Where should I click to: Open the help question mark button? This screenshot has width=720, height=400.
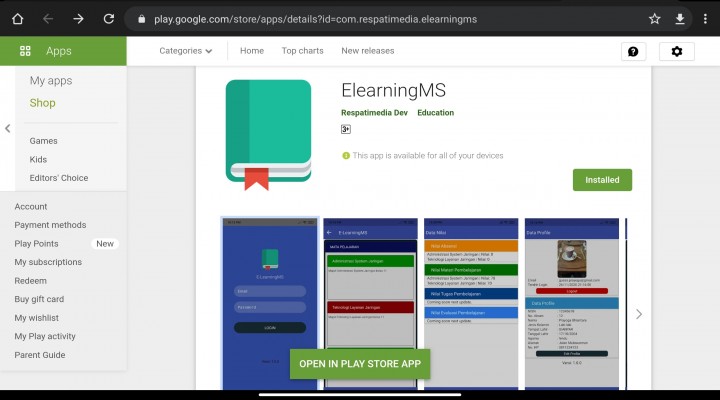pyautogui.click(x=633, y=51)
